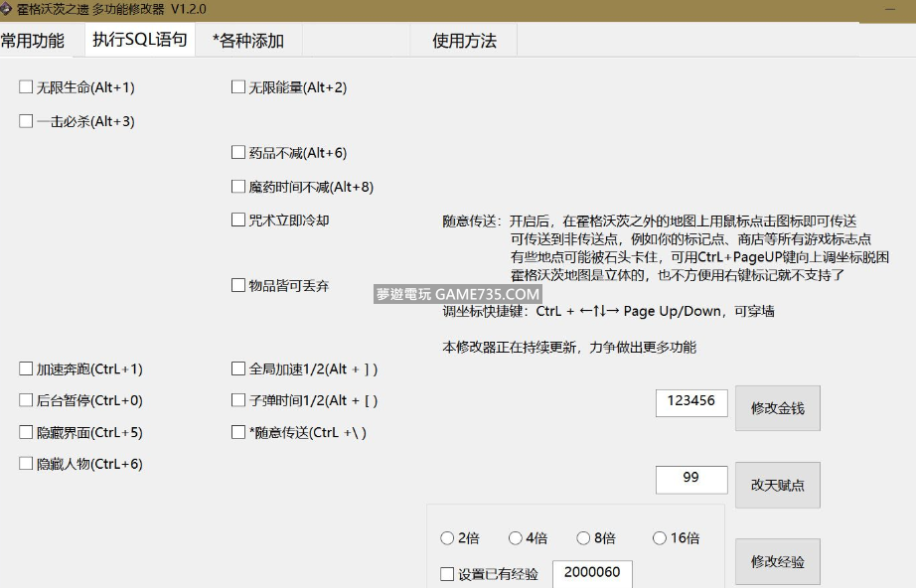The image size is (916, 588).
Task: Tick the 咒术立即冷却 checkbox
Action: point(238,220)
